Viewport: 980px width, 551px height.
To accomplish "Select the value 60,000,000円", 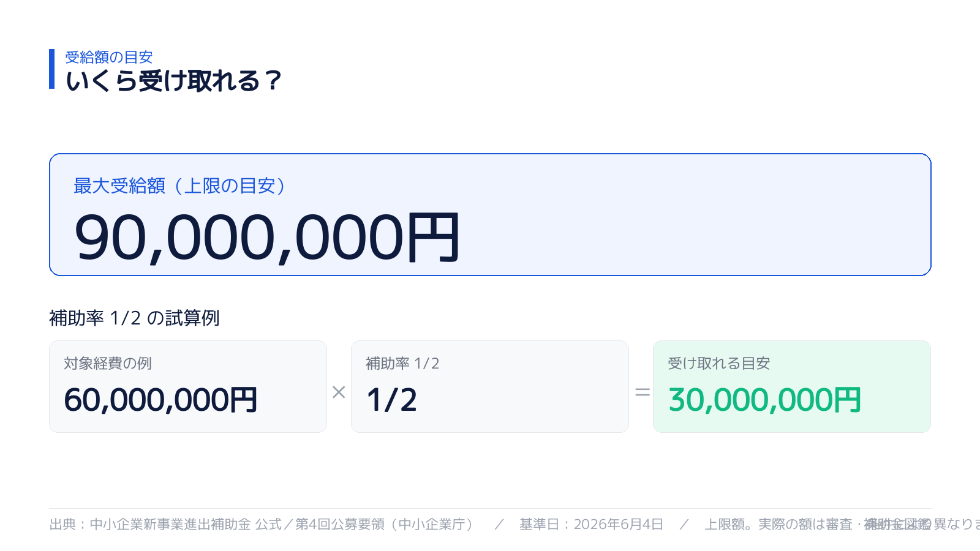I will point(160,400).
